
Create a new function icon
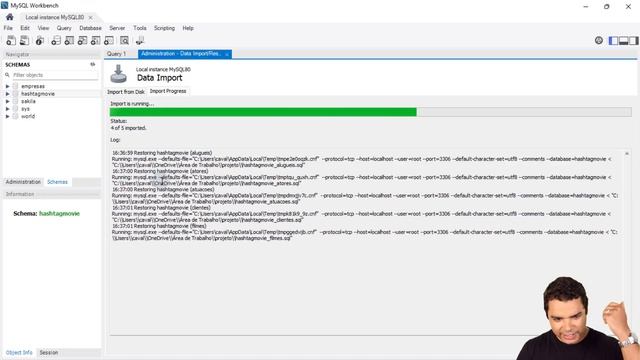[x=109, y=40]
